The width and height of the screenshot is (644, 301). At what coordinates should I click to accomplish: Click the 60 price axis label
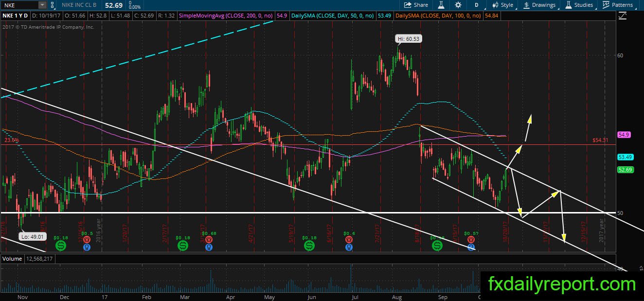coord(620,55)
